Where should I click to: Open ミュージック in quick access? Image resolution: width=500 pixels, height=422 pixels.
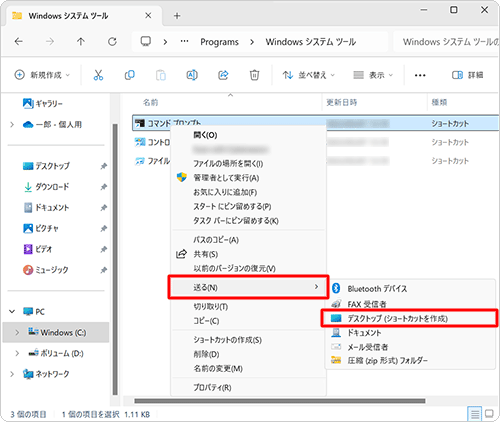click(46, 270)
